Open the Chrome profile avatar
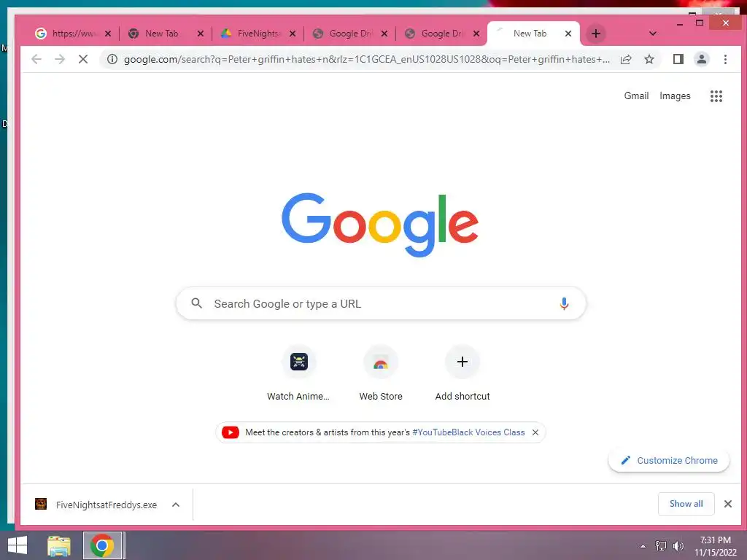The width and height of the screenshot is (747, 560). click(701, 59)
